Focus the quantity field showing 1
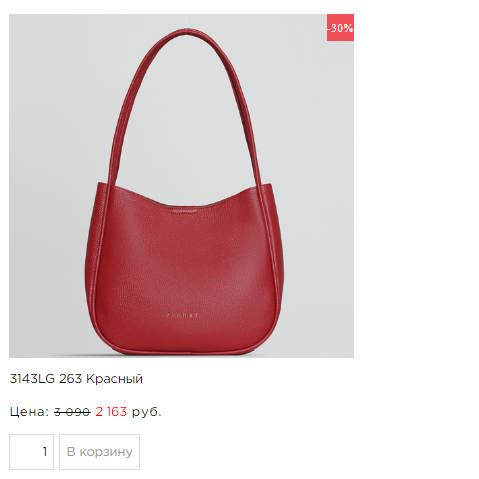 tap(31, 452)
